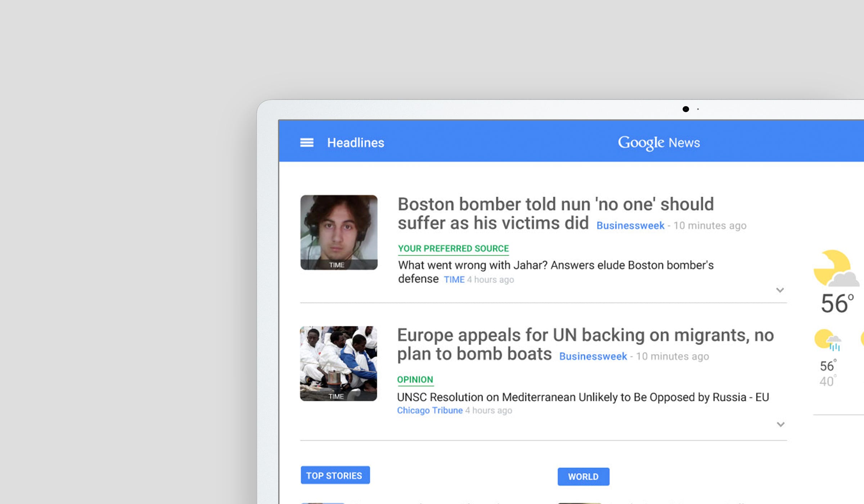Click the Google News logo

(659, 143)
